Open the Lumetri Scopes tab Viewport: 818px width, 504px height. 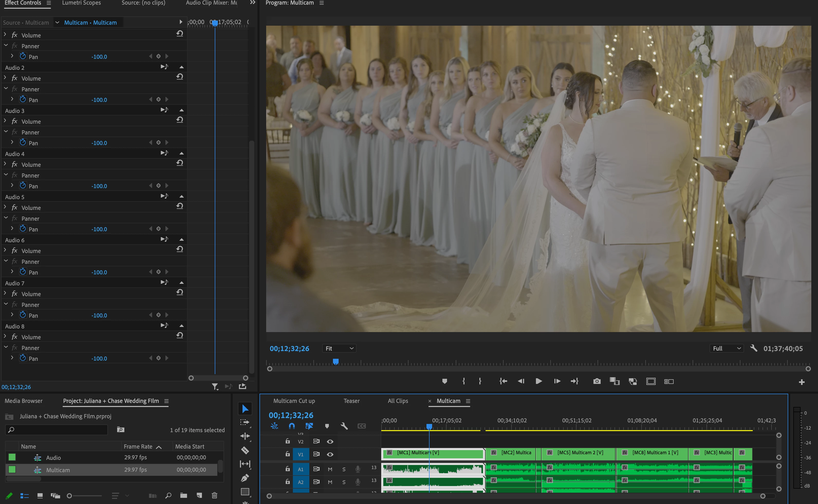(x=81, y=3)
